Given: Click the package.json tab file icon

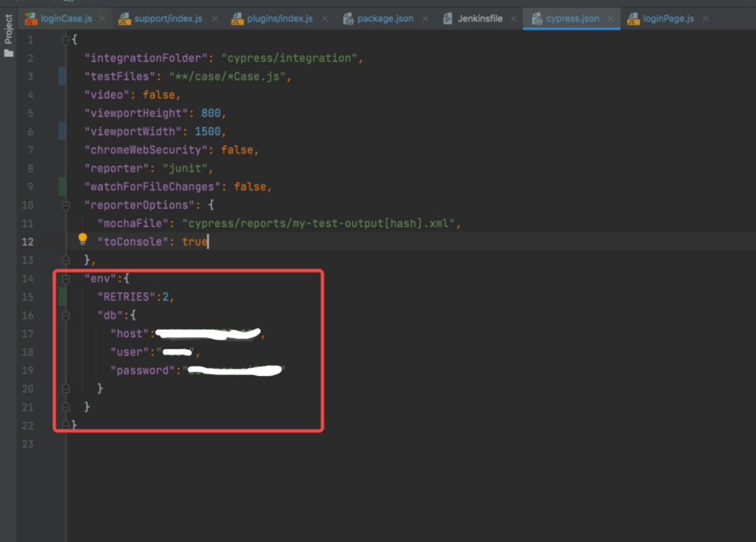Looking at the screenshot, I should pos(348,19).
